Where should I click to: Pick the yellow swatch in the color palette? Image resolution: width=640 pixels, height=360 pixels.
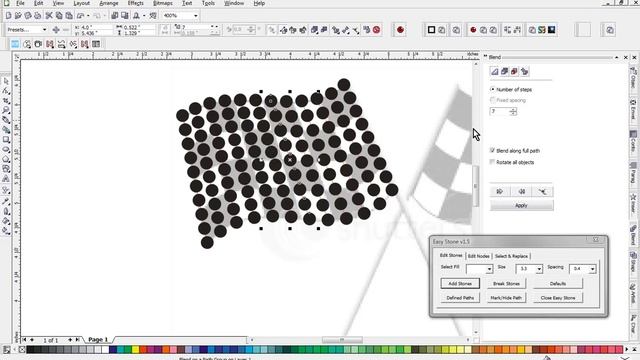click(x=135, y=349)
